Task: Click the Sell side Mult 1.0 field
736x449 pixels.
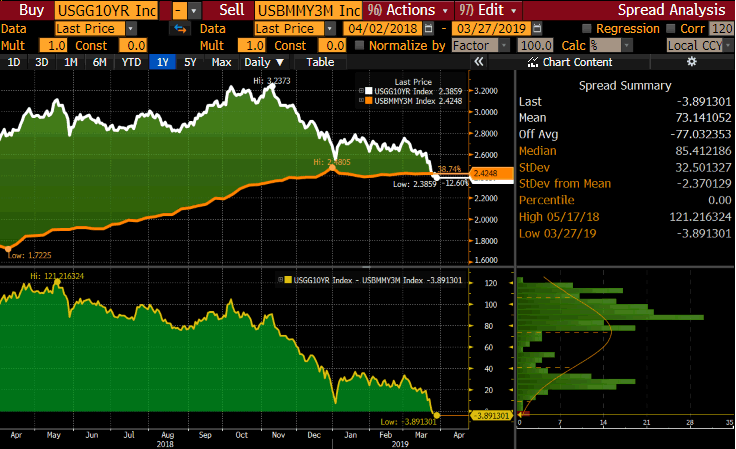Action: (x=252, y=46)
